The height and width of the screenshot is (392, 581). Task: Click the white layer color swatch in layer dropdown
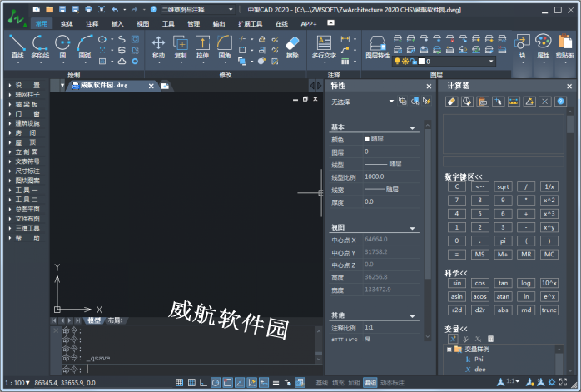pos(421,61)
